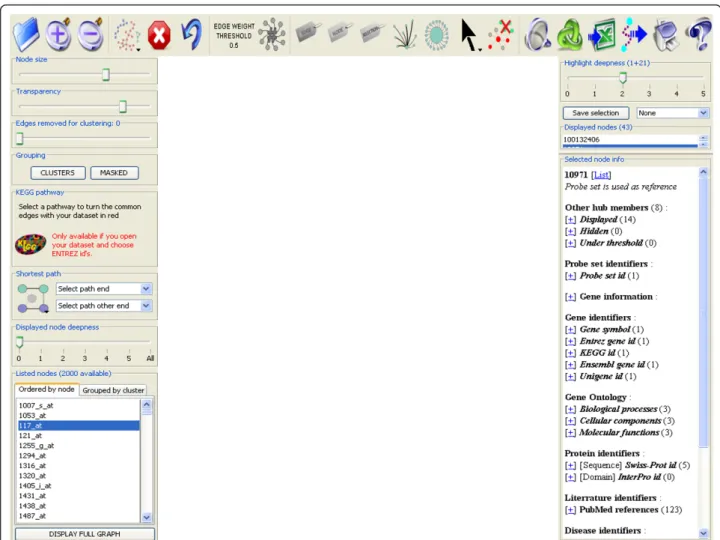Select the black arrow pointer tool
This screenshot has height=540, width=720.
point(470,35)
